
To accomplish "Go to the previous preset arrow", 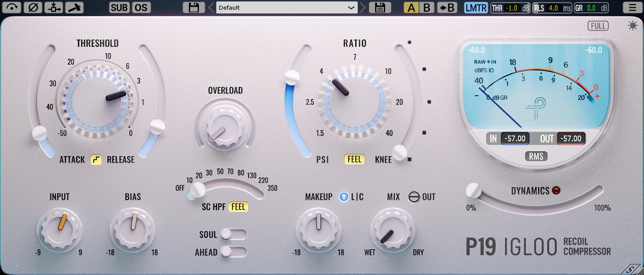I will (211, 7).
